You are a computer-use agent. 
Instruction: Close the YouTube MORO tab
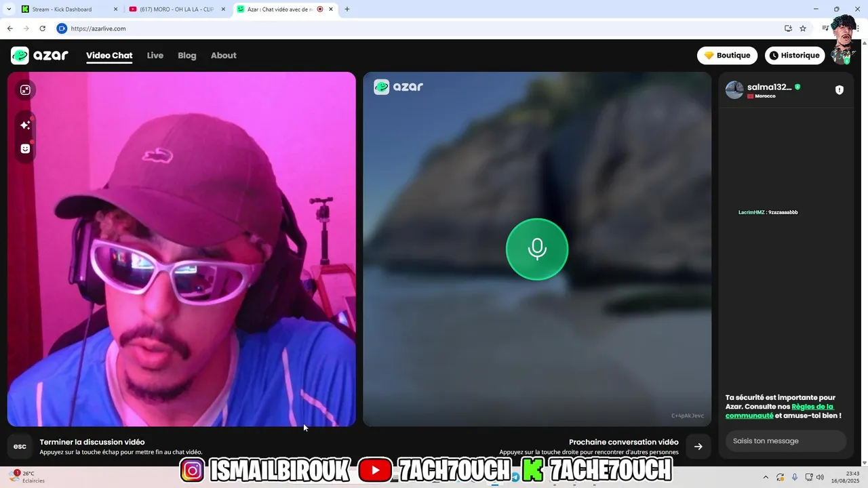click(x=223, y=9)
